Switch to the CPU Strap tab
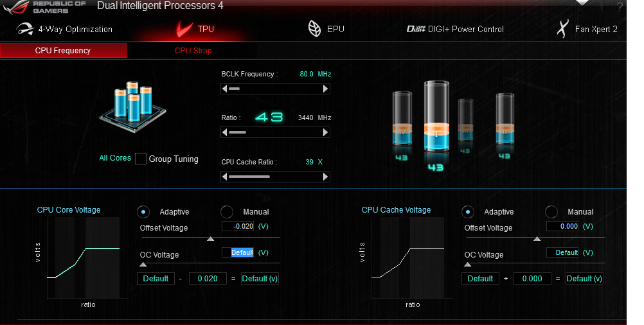644x325 pixels. [x=193, y=51]
